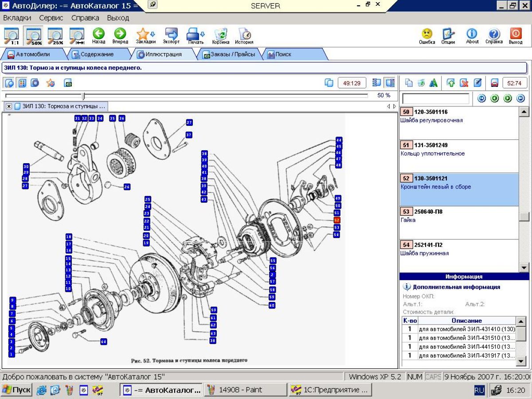532x399 pixels.
Task: Click the price tag icon in illustration toolbar
Action: click(68, 83)
